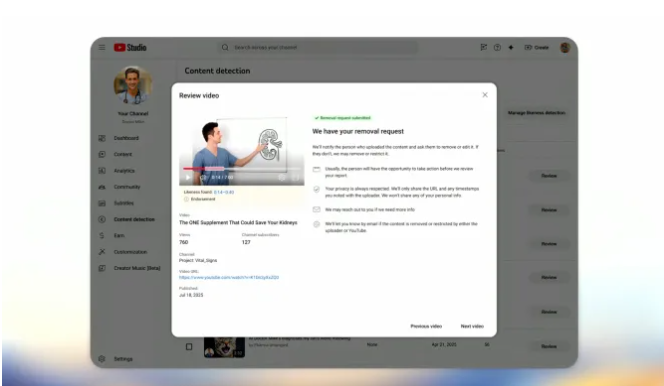Click channel name Project: Vital_Signs
664x386 pixels.
point(198,261)
